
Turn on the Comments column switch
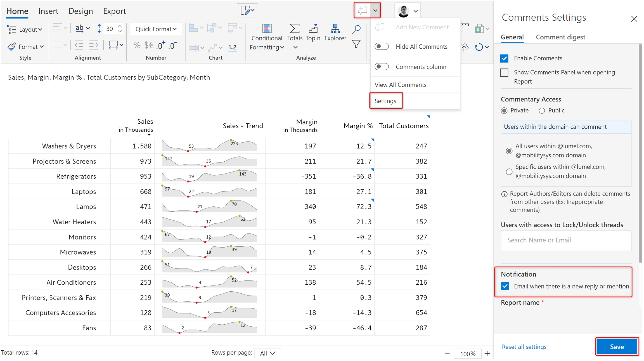382,67
